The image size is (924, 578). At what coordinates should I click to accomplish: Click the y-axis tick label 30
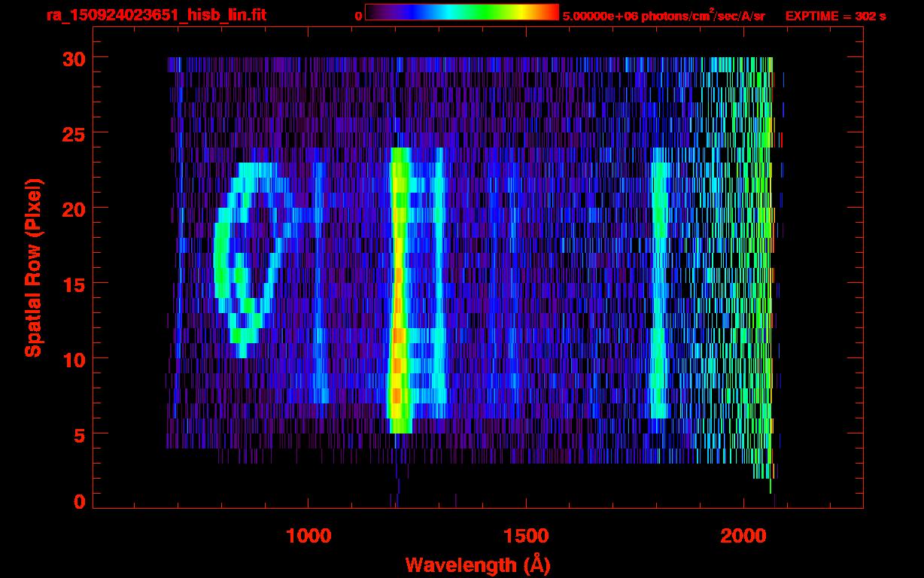pos(74,58)
